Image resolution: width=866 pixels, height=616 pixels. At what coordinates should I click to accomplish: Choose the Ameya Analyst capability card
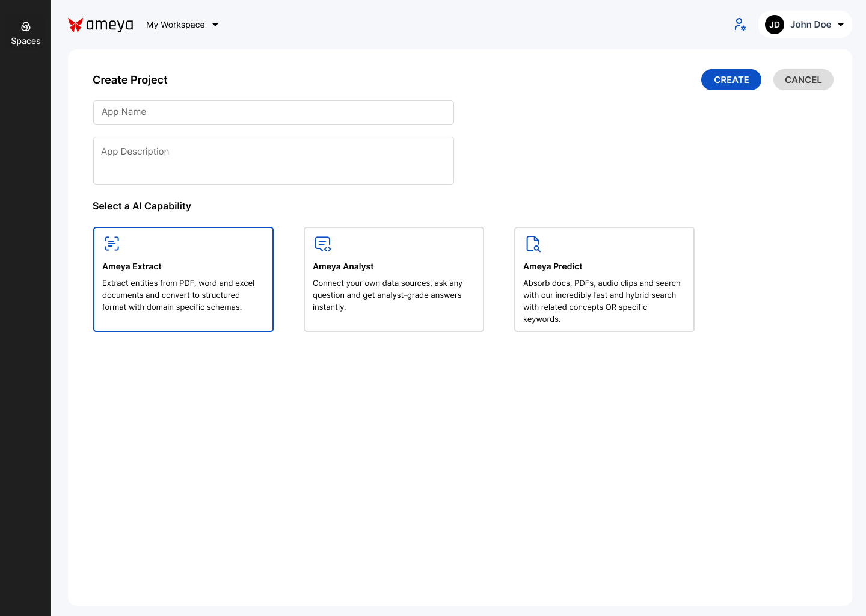(394, 279)
